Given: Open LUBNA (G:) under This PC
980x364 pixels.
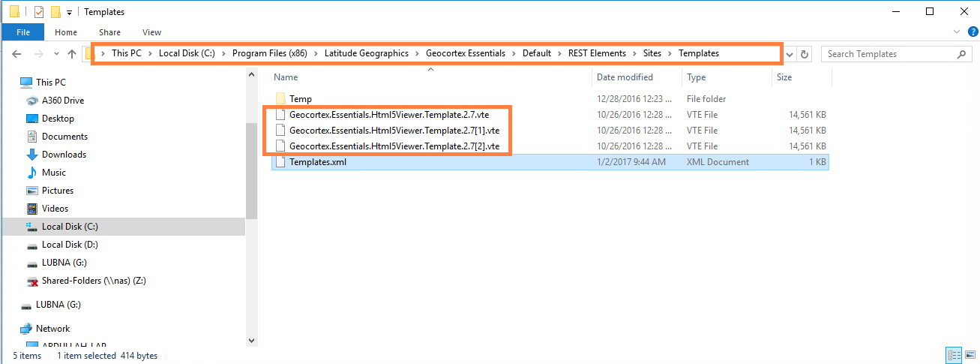Looking at the screenshot, I should click(x=64, y=263).
